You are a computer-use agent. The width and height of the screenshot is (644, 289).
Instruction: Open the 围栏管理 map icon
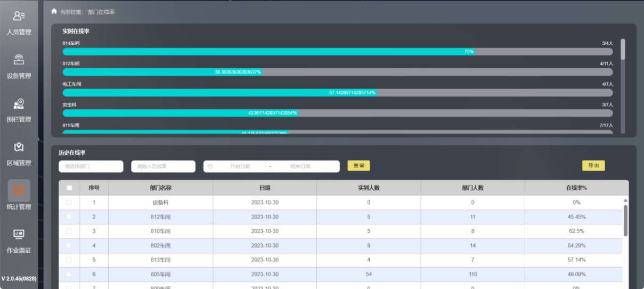[19, 103]
